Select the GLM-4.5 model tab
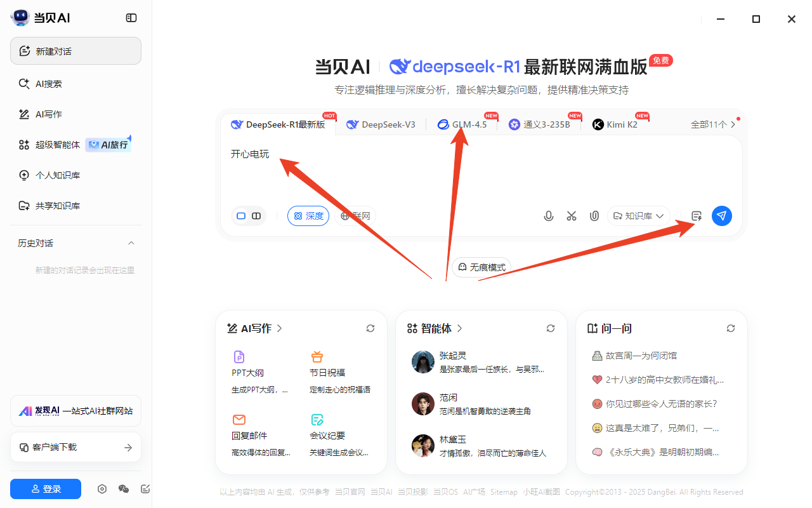Screen dimensions: 812x508 [462, 124]
